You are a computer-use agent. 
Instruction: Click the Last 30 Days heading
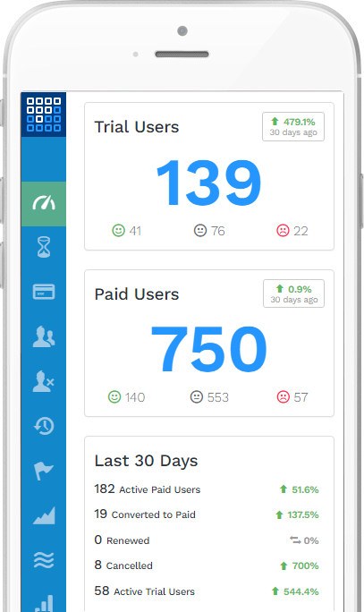146,461
